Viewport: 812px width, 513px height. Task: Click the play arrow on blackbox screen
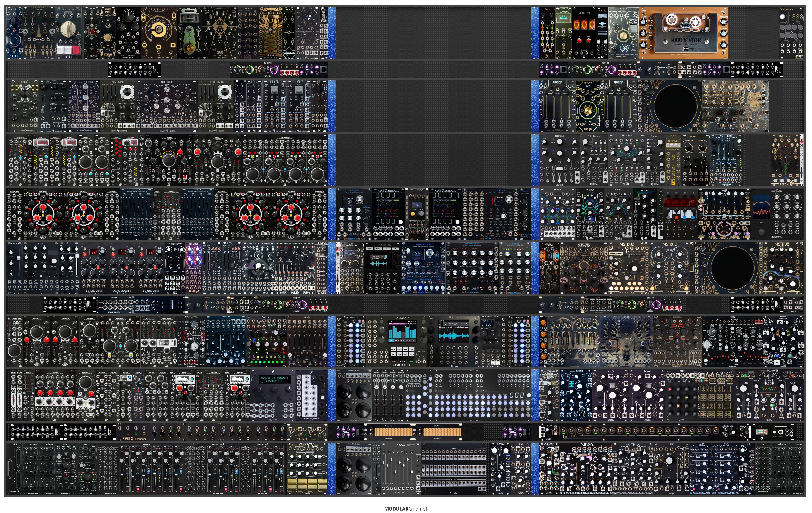pos(466,324)
